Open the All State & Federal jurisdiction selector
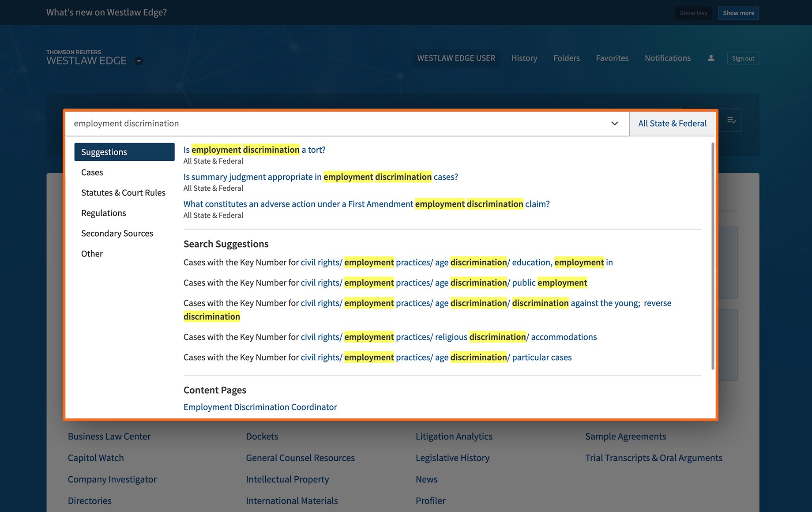 pos(672,124)
